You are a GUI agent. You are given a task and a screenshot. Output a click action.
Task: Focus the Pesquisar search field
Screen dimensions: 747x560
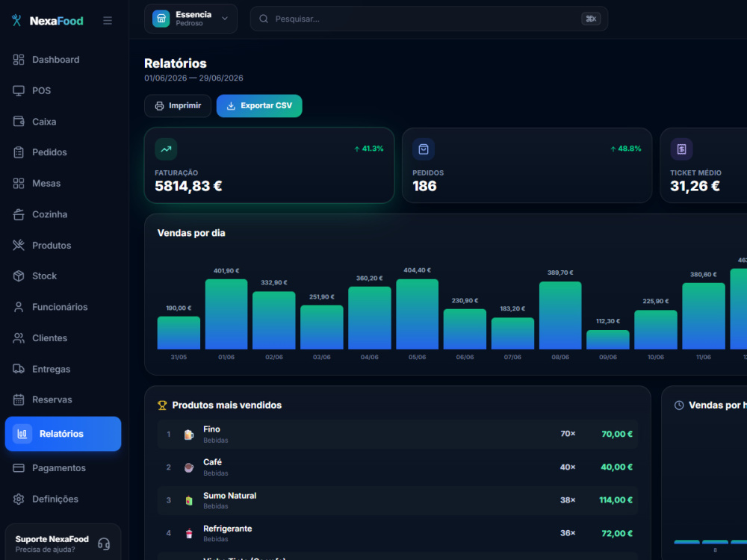(x=429, y=19)
